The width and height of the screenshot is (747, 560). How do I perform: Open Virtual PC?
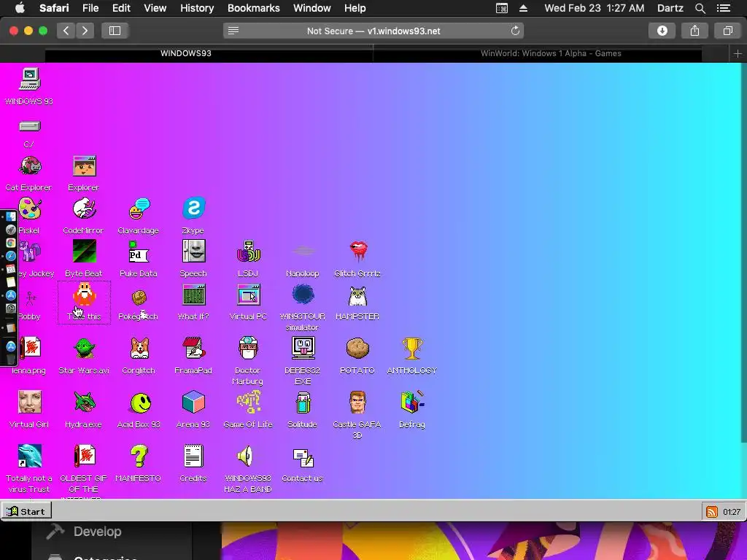coord(249,295)
